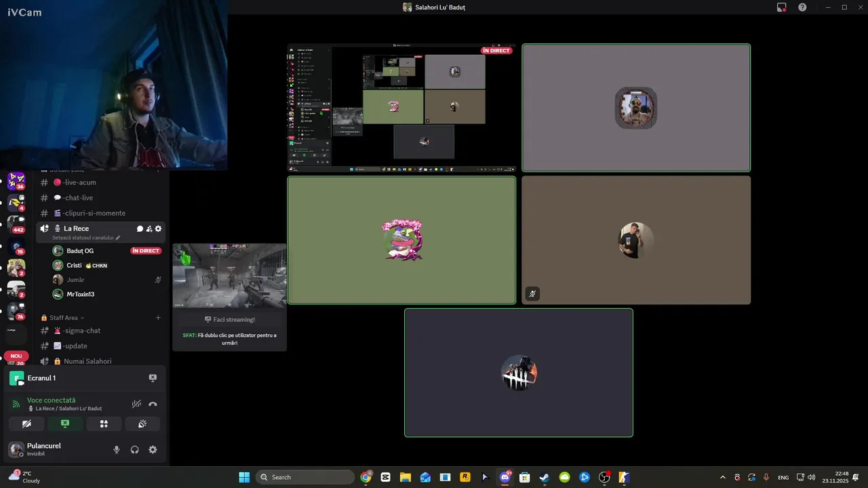Open File Explorer from taskbar

click(x=406, y=477)
